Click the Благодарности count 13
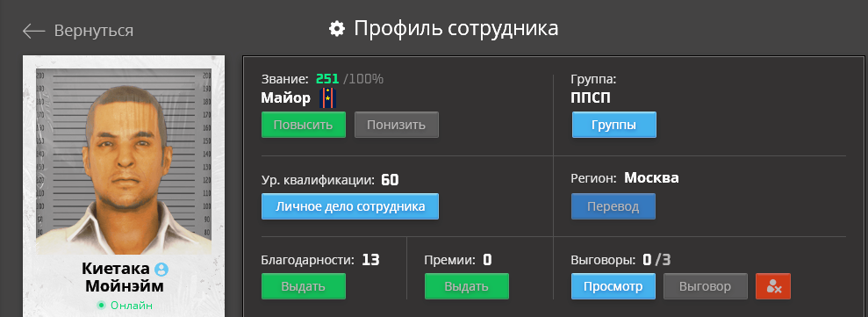This screenshot has width=868, height=317. tap(370, 259)
